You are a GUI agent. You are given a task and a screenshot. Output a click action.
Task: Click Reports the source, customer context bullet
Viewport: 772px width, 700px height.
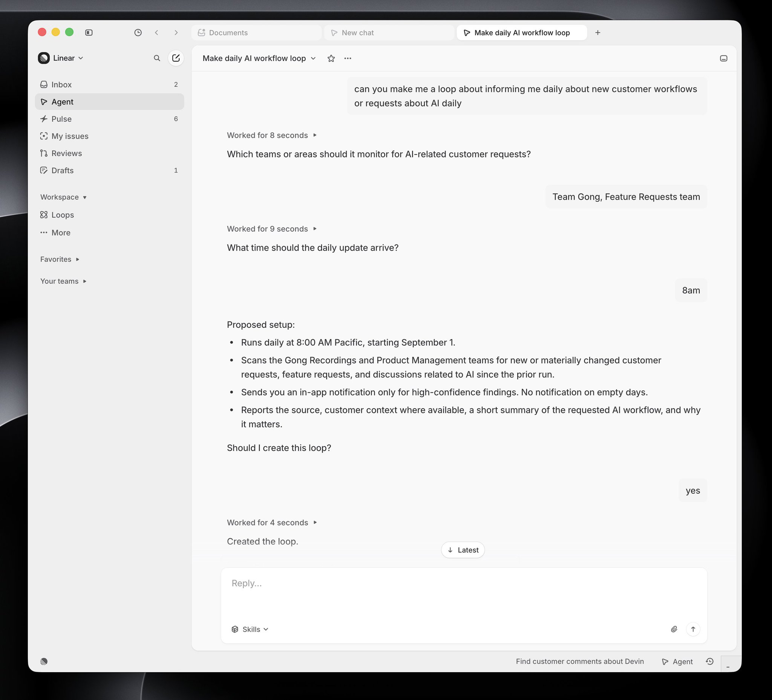click(x=471, y=417)
